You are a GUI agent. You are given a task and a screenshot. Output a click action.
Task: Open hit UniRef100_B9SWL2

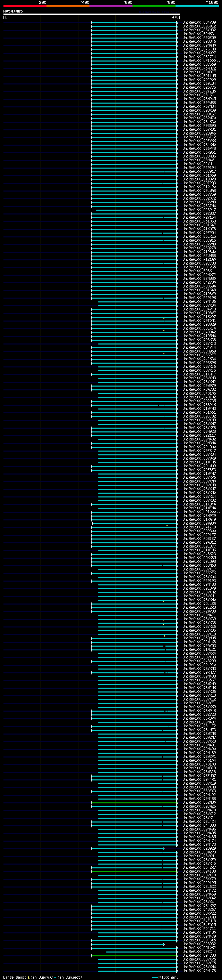pyautogui.click(x=199, y=26)
